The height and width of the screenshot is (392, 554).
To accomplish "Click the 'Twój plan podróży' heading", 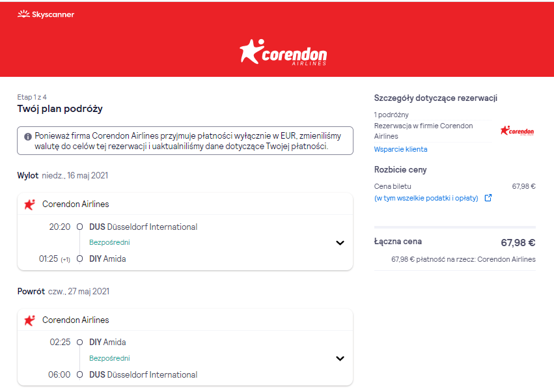I will [x=60, y=109].
